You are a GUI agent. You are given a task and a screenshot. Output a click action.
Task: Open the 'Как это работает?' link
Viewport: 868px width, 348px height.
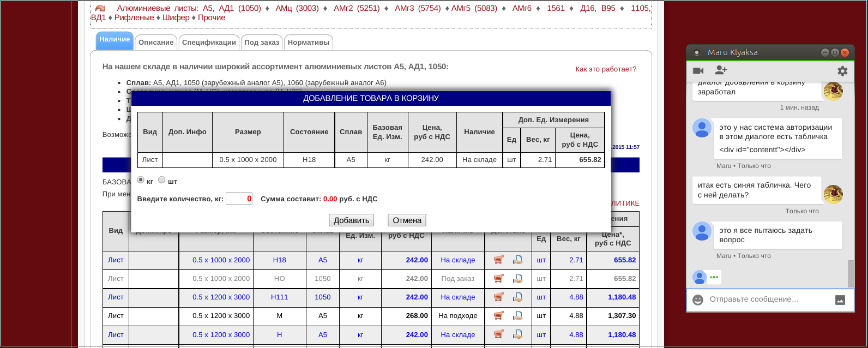606,69
